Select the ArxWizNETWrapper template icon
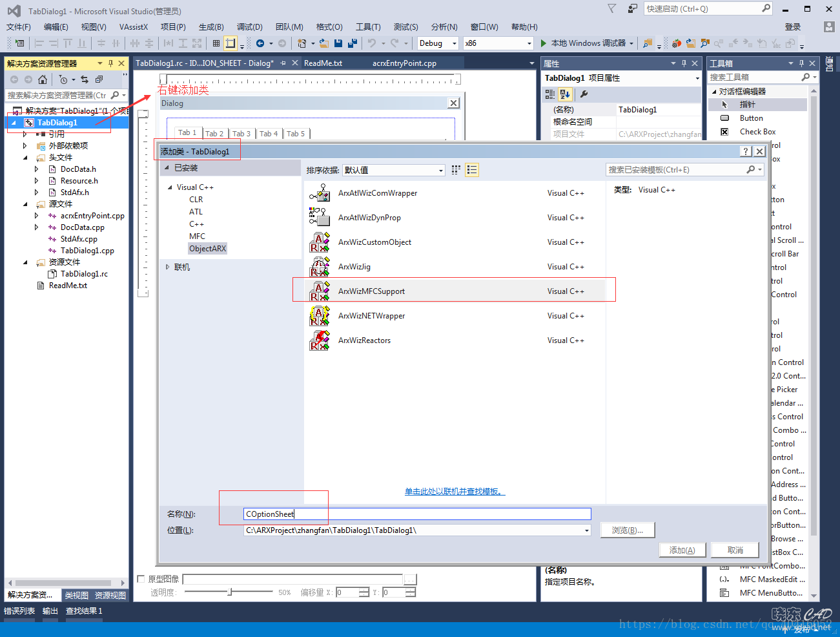This screenshot has height=637, width=840. click(x=320, y=315)
